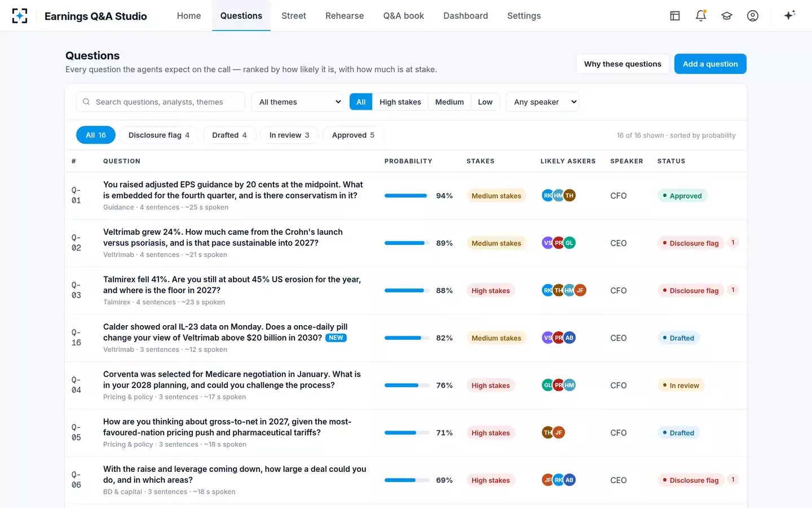Open the Rehearse tab
Image resolution: width=812 pixels, height=508 pixels.
(345, 16)
